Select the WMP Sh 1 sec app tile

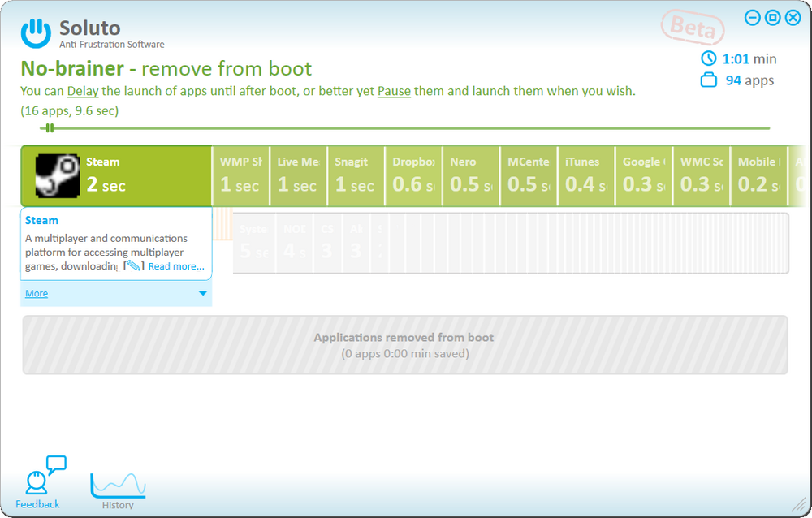pyautogui.click(x=241, y=176)
